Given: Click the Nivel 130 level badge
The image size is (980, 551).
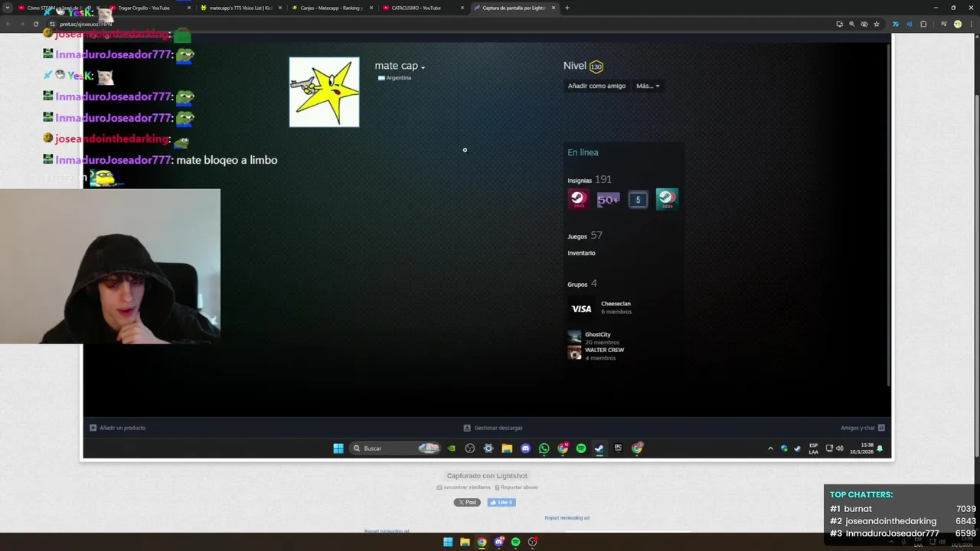Looking at the screenshot, I should click(596, 67).
